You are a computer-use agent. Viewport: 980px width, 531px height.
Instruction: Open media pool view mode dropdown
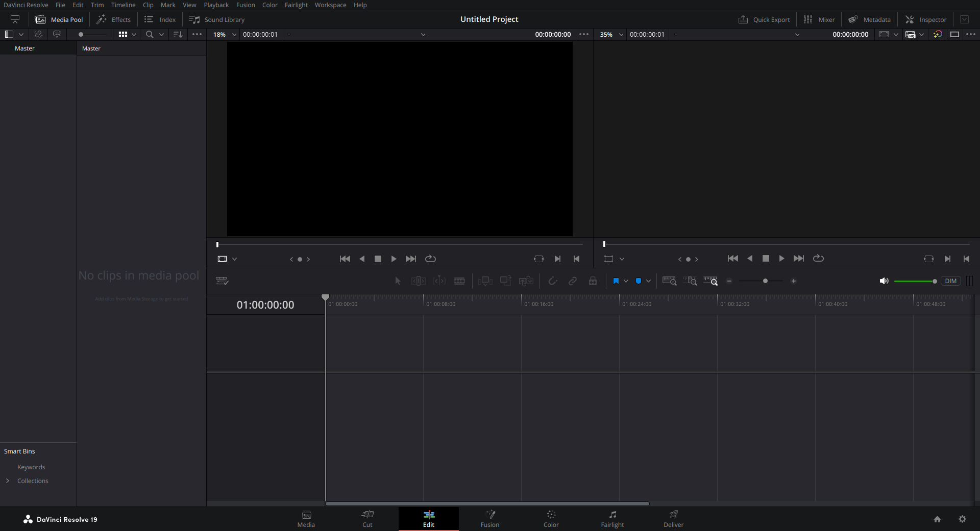pyautogui.click(x=134, y=34)
